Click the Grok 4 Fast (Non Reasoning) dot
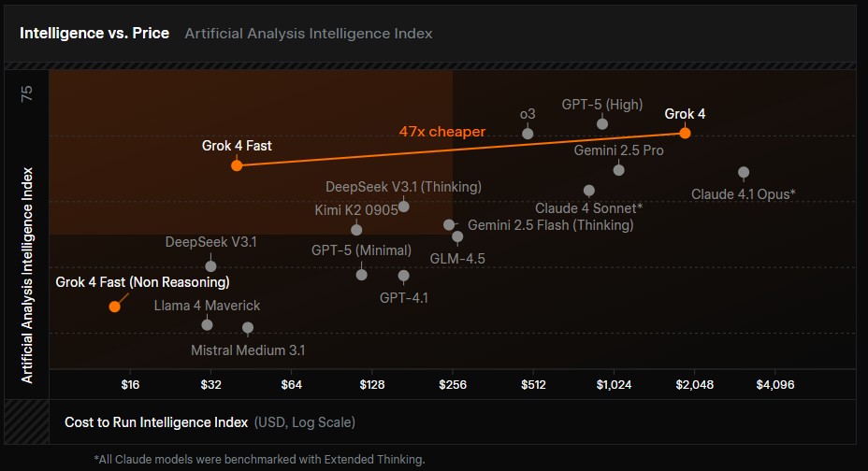The height and width of the screenshot is (471, 868). tap(114, 306)
